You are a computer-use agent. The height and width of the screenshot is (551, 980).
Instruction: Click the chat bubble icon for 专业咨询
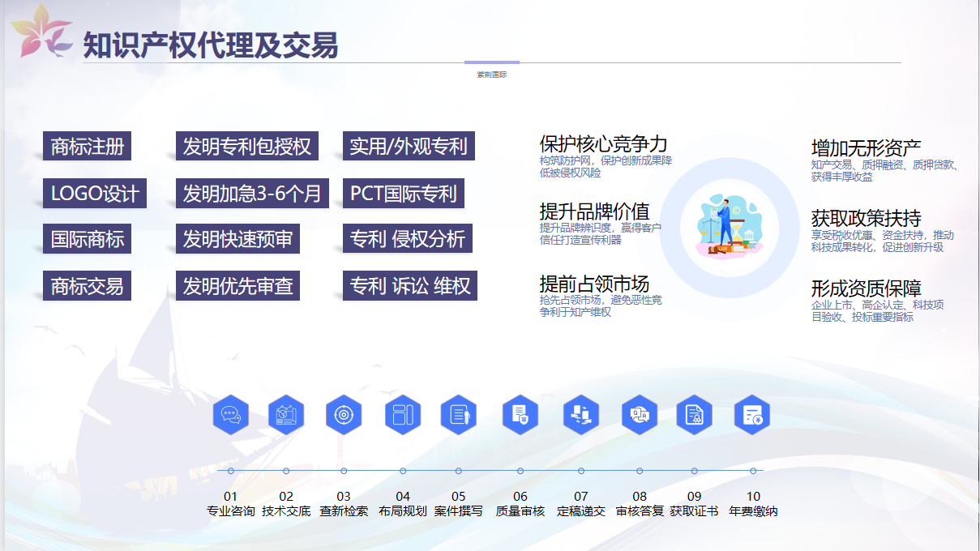[x=231, y=415]
